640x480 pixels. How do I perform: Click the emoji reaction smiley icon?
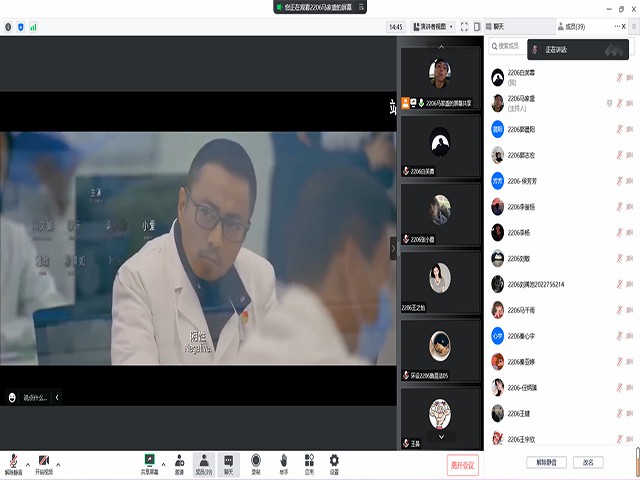click(12, 398)
